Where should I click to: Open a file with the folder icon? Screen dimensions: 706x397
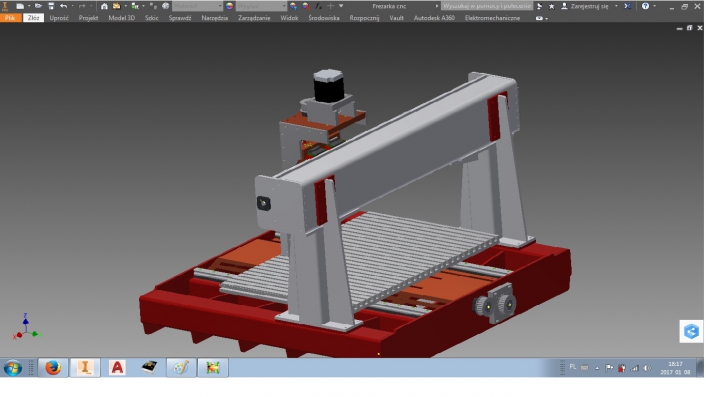38,6
